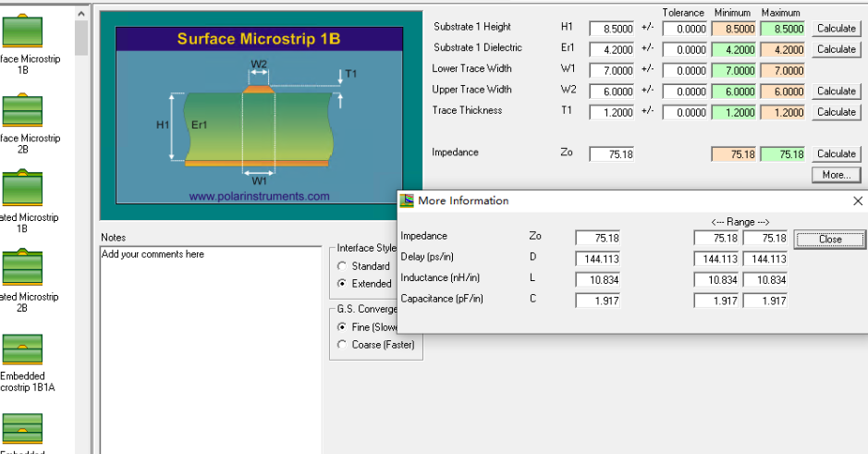This screenshot has height=454, width=868.
Task: Choose Coarse (Faster) convergence option
Action: point(342,345)
